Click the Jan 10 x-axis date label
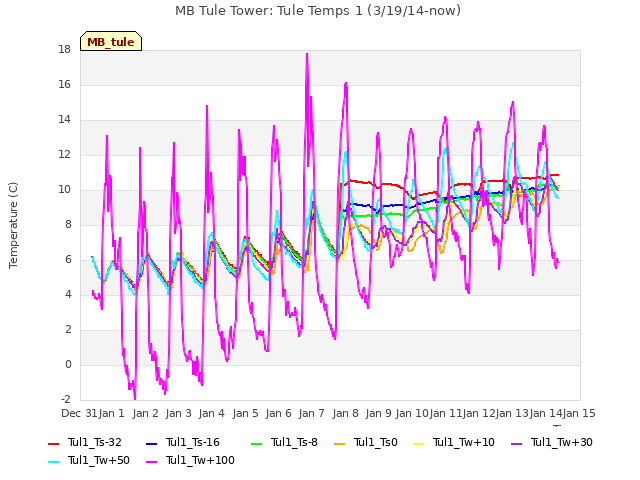This screenshot has height=480, width=640. point(412,413)
